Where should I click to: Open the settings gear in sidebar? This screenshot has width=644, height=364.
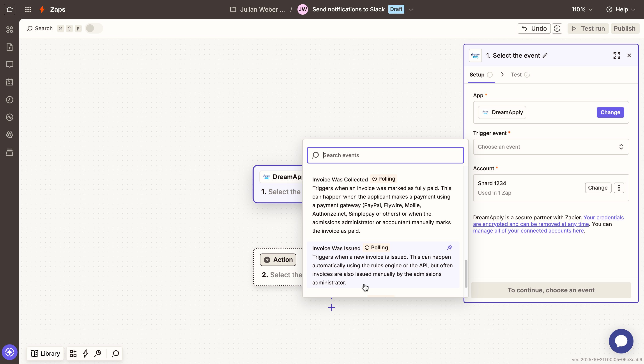[9, 135]
